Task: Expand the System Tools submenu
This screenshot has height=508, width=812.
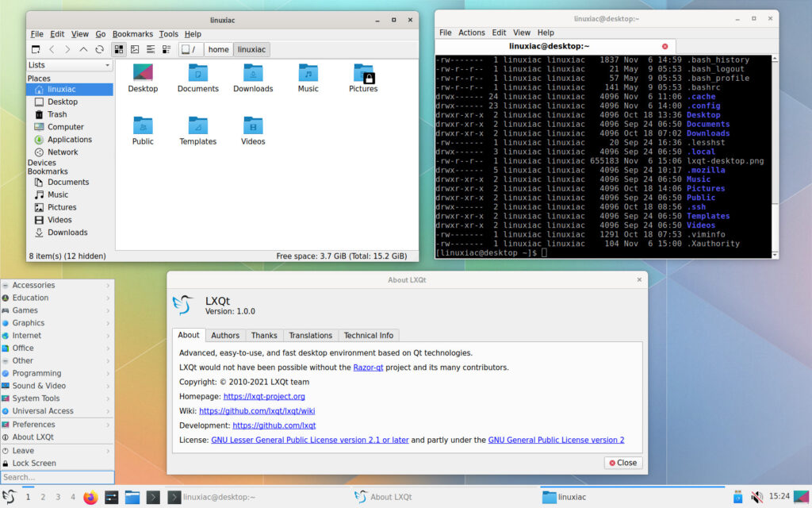Action: (57, 398)
